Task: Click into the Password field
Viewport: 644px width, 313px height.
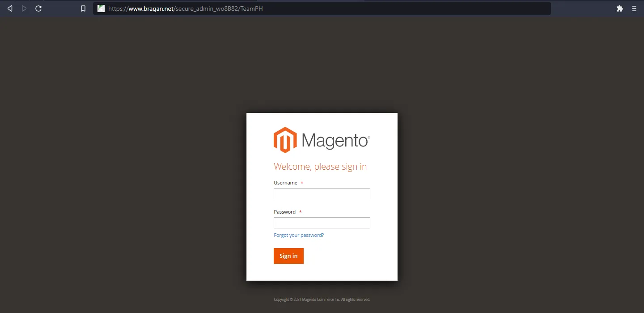Action: 322,223
